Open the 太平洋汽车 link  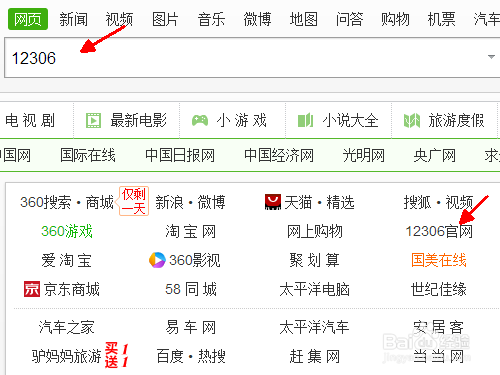[x=315, y=327]
